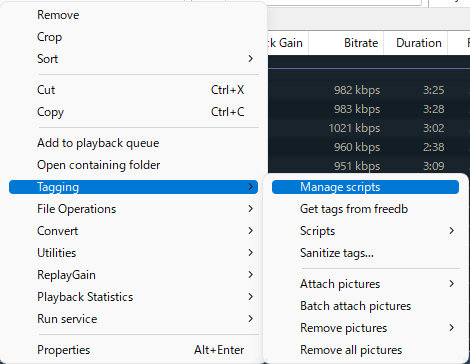Image resolution: width=470 pixels, height=364 pixels.
Task: Select Sanitize tags... option
Action: point(365,253)
